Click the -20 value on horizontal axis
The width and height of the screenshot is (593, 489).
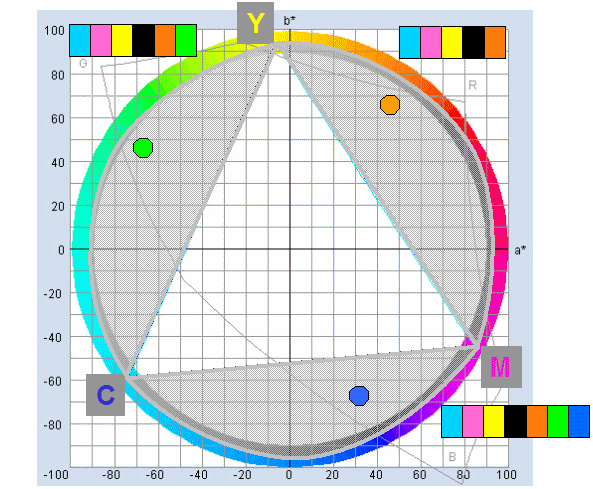click(x=242, y=475)
